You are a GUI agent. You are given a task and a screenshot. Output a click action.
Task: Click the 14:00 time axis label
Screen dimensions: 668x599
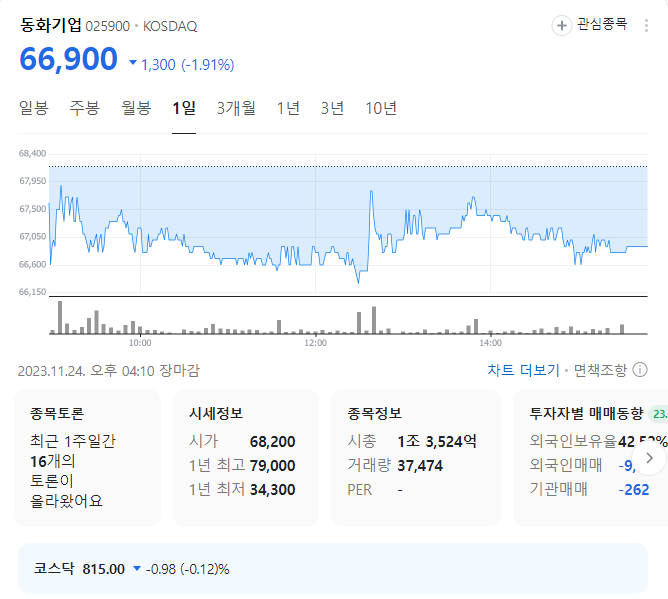pyautogui.click(x=490, y=343)
